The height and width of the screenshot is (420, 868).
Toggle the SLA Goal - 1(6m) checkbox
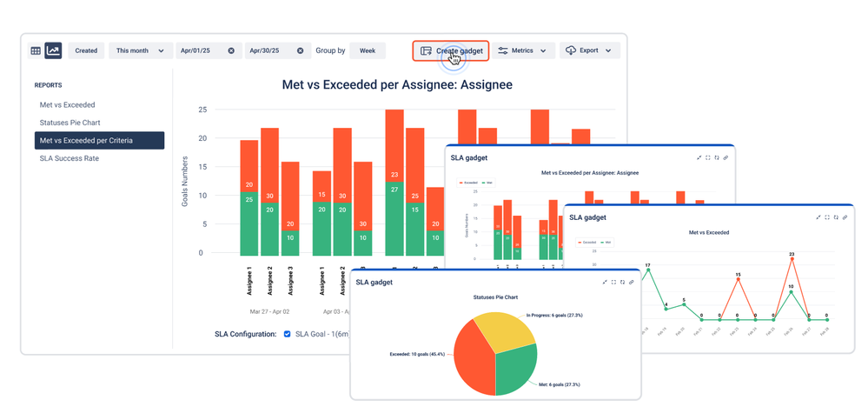click(x=287, y=334)
